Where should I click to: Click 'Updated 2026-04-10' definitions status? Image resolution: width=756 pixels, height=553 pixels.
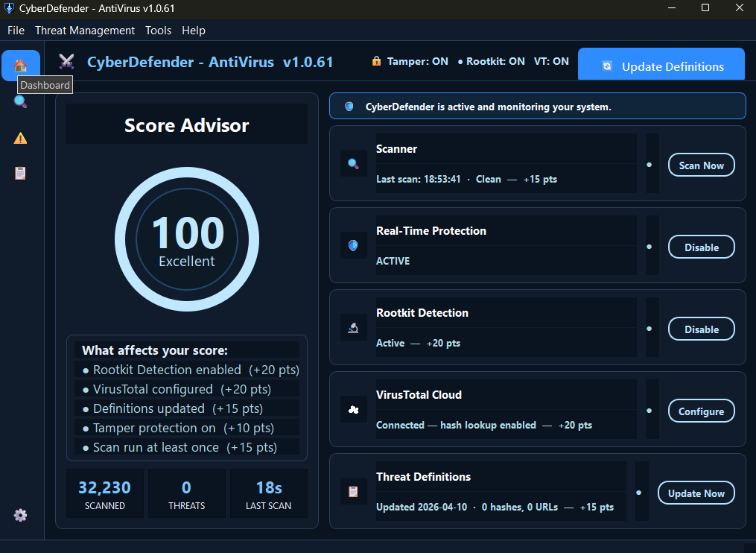(x=422, y=507)
